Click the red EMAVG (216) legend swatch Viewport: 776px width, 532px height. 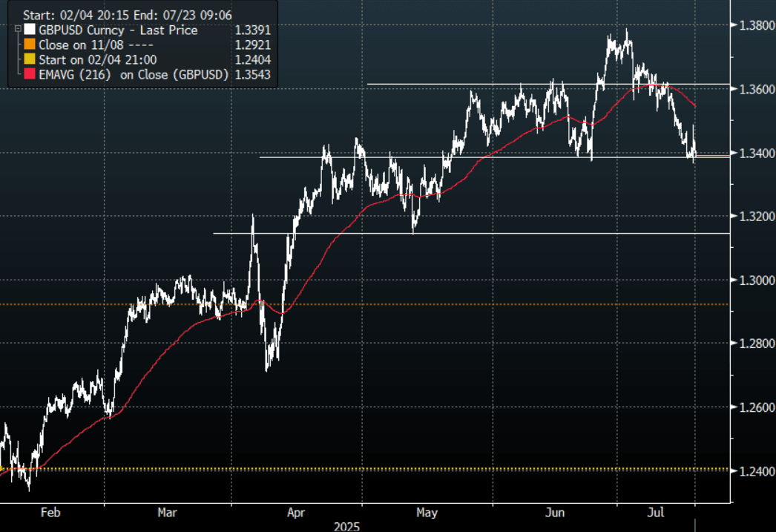(30, 73)
